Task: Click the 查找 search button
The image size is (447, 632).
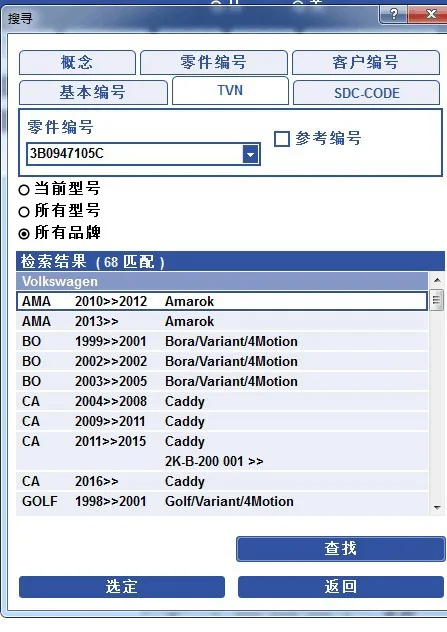Action: pyautogui.click(x=341, y=549)
